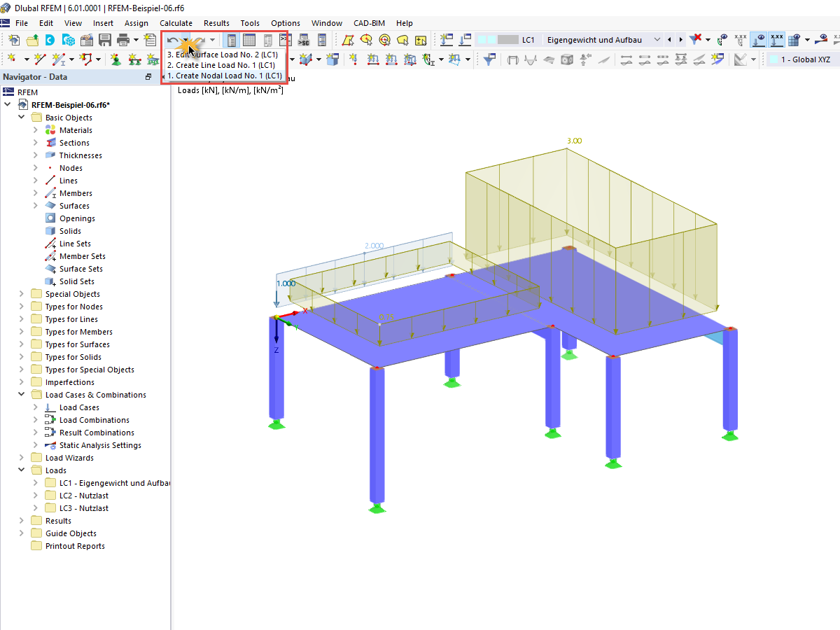Click the new nodal load icon
This screenshot has height=630, width=840.
pos(353,59)
